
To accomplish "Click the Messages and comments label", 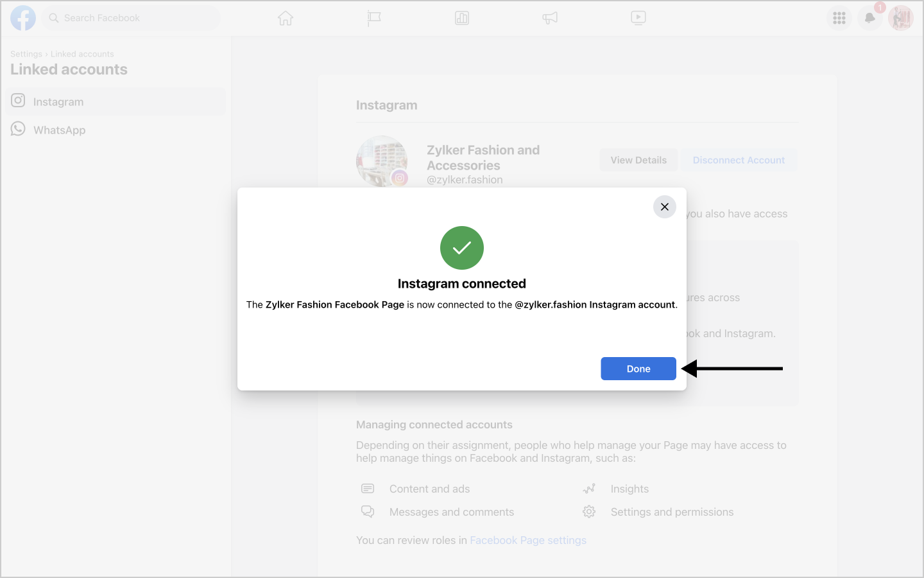I will pos(452,512).
